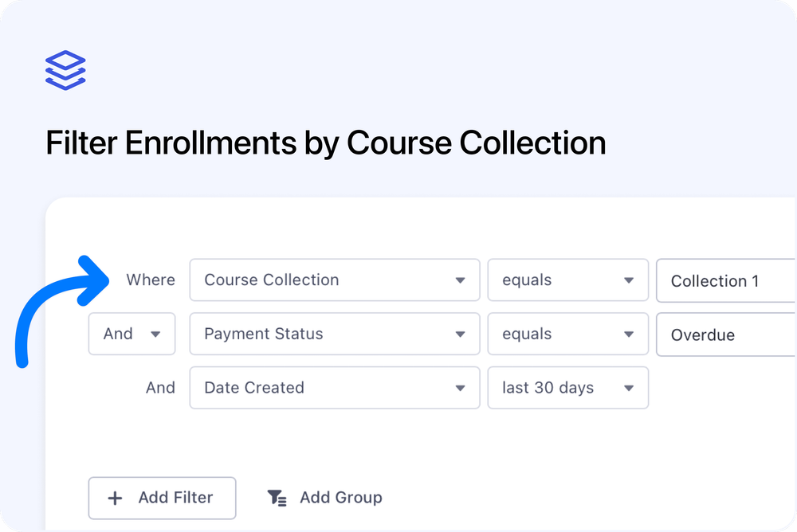This screenshot has height=532, width=797.
Task: Open the Date Created field dropdown
Action: [334, 388]
